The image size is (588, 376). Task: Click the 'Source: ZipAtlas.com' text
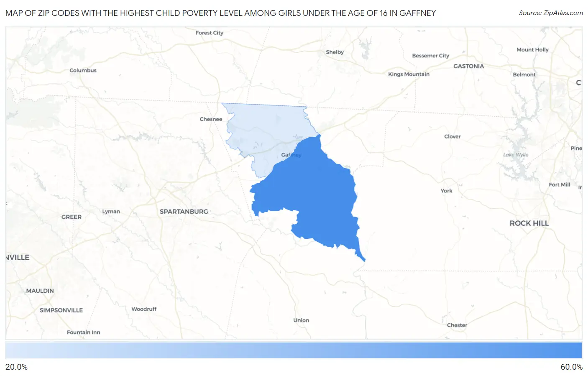(551, 13)
